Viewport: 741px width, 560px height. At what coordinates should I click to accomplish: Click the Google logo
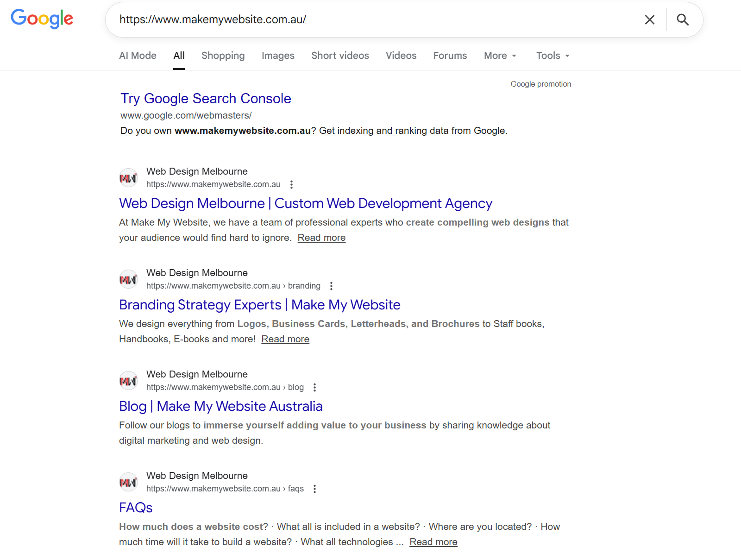42,19
